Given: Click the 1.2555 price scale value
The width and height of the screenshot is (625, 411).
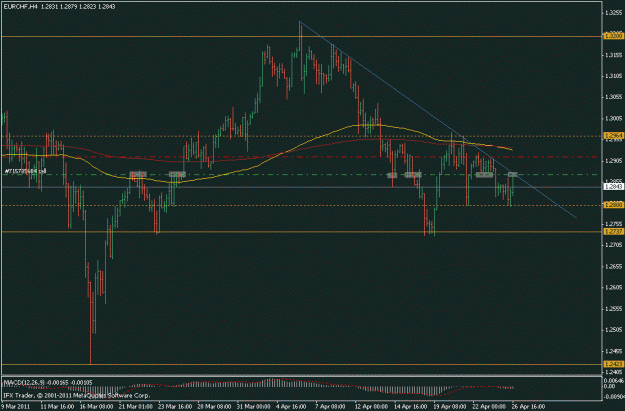Looking at the screenshot, I should pos(613,309).
